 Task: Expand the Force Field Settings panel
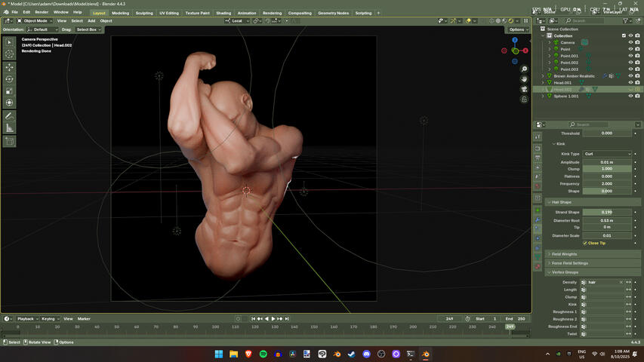point(549,263)
